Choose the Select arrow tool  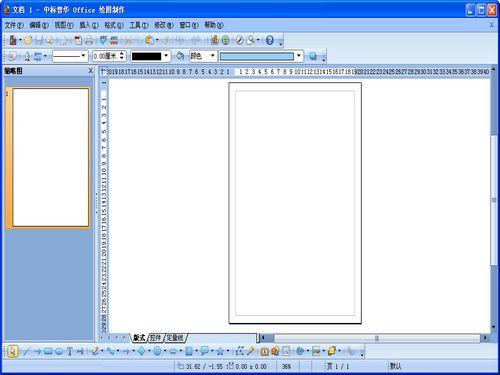tap(12, 351)
